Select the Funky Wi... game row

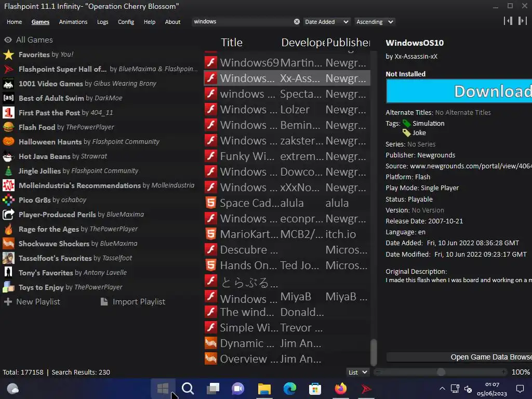[x=287, y=156]
